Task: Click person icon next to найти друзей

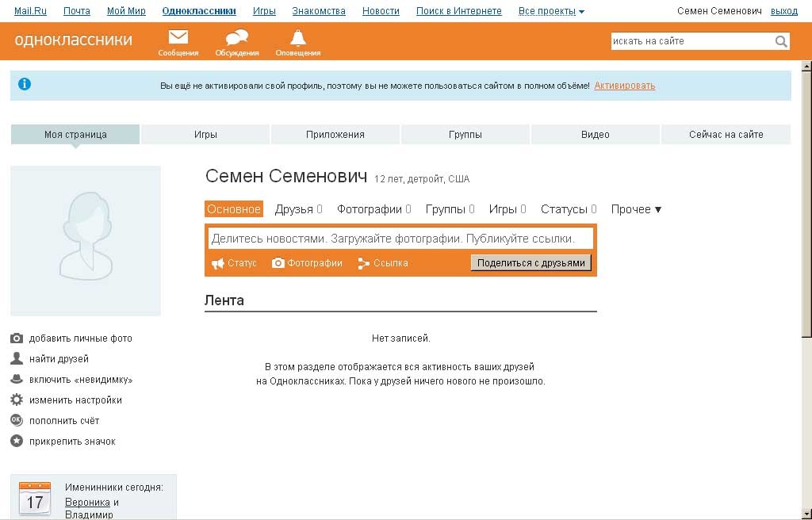Action: [x=17, y=358]
